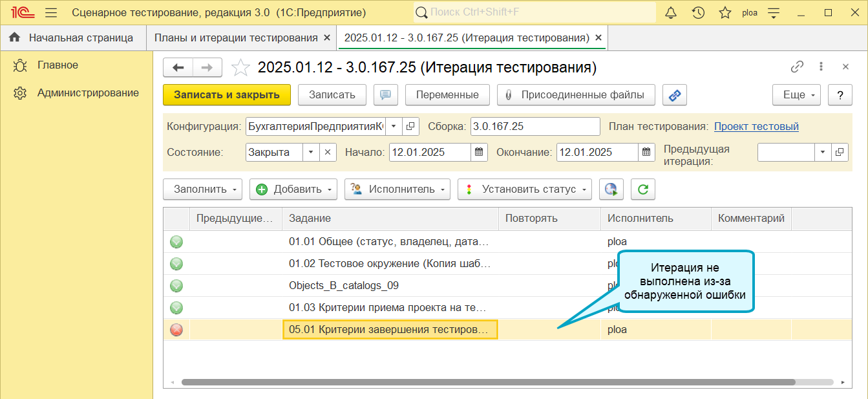Image resolution: width=868 pixels, height=399 pixels.
Task: Open the Переменные button
Action: point(447,94)
